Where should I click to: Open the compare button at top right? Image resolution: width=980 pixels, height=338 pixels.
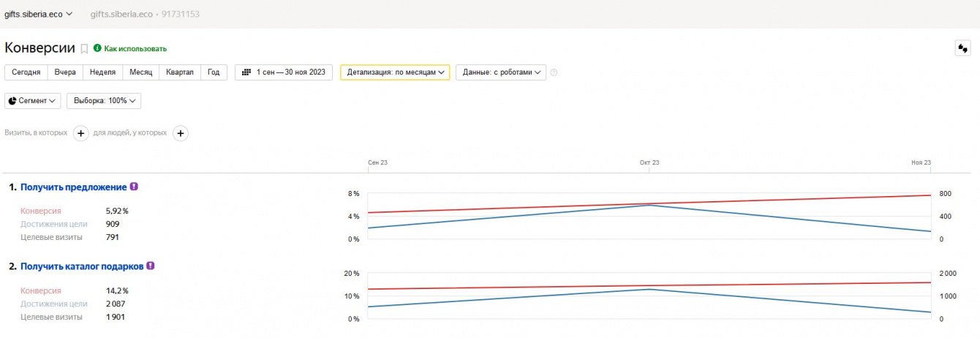click(962, 48)
